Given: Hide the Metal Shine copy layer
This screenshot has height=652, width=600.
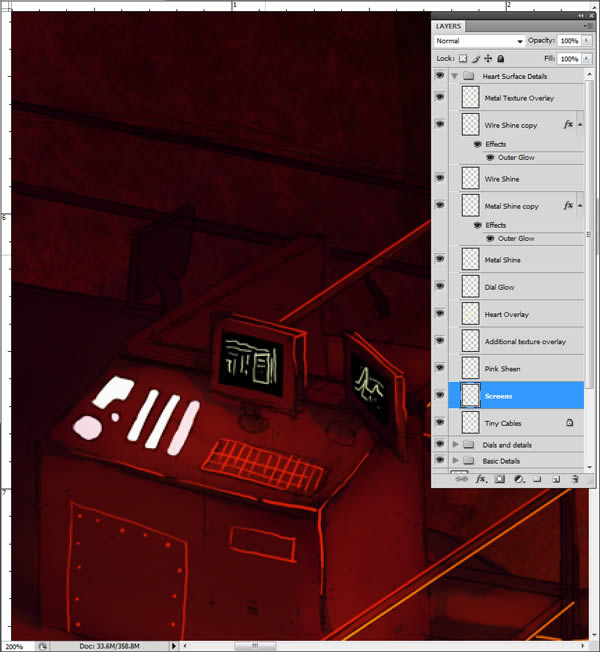Looking at the screenshot, I should tap(440, 205).
